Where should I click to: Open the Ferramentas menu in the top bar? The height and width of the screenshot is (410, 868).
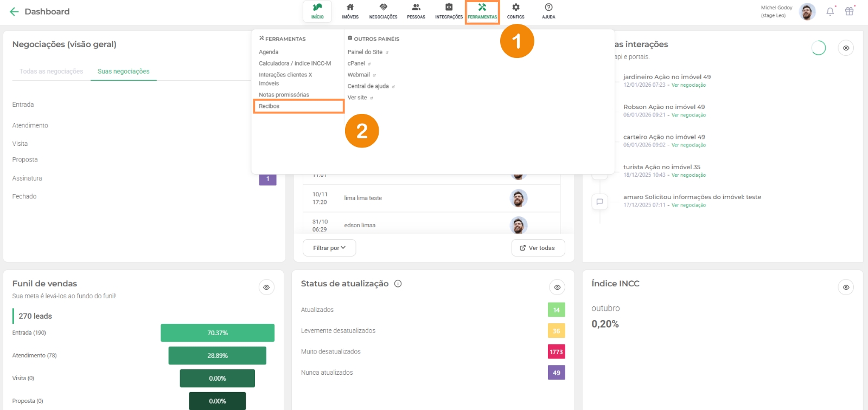pyautogui.click(x=482, y=11)
